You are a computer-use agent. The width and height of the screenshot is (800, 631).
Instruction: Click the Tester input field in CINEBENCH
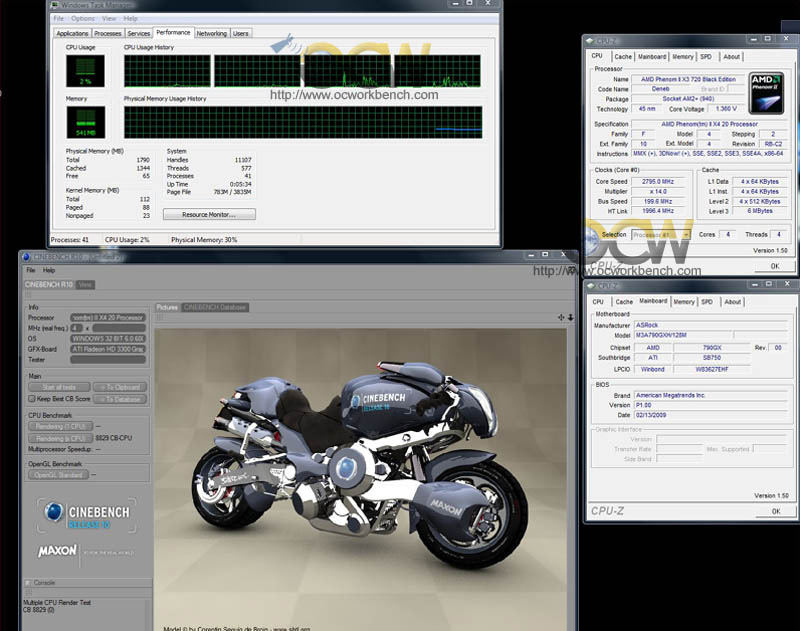coord(108,359)
